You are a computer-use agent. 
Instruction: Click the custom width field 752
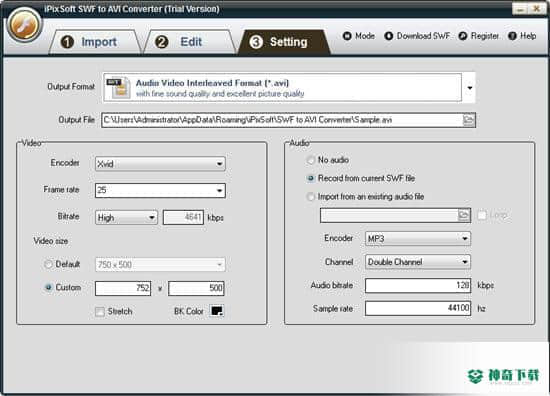(123, 288)
